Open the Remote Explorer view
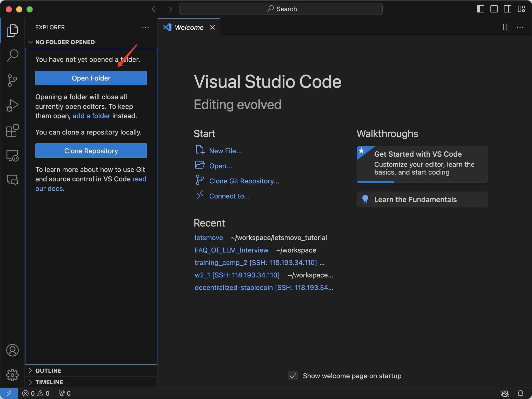Screen dimensions: 532x399 point(12,155)
